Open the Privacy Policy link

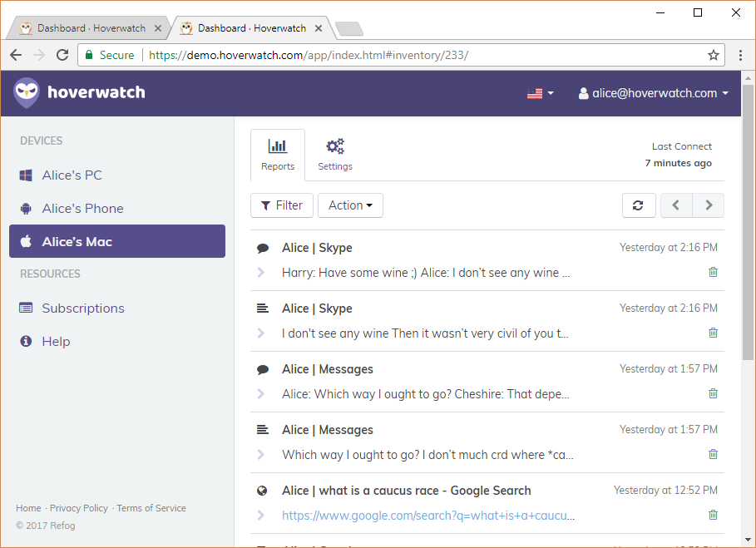tap(79, 508)
